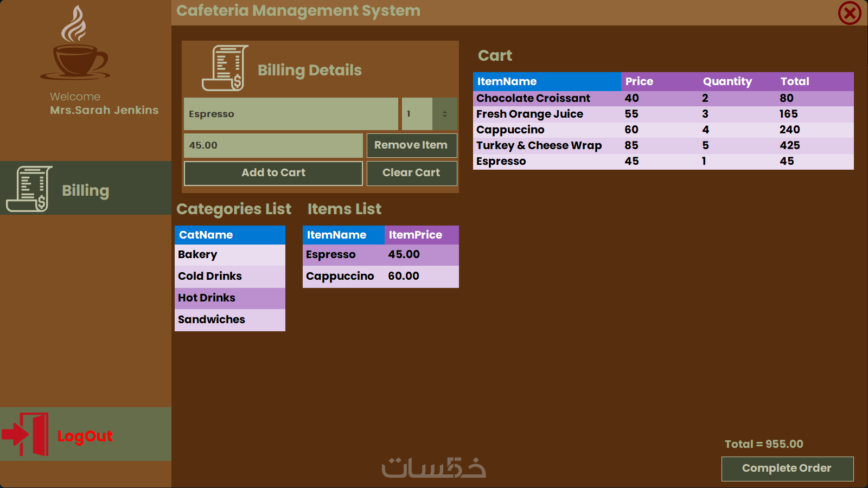Click the Billing Details receipt icon
868x488 pixels.
[x=225, y=68]
